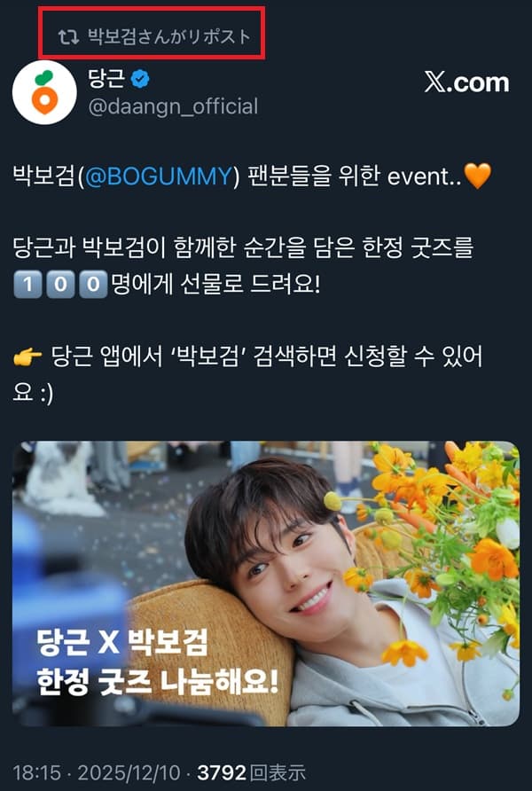This screenshot has width=532, height=791.
Task: Click the keycap 1 emoji
Action: (x=27, y=285)
